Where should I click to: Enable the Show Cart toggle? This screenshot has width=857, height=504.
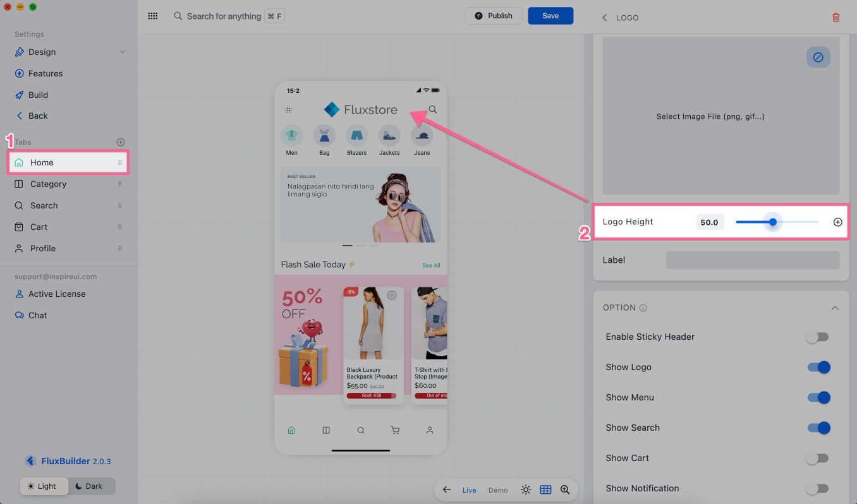click(817, 459)
